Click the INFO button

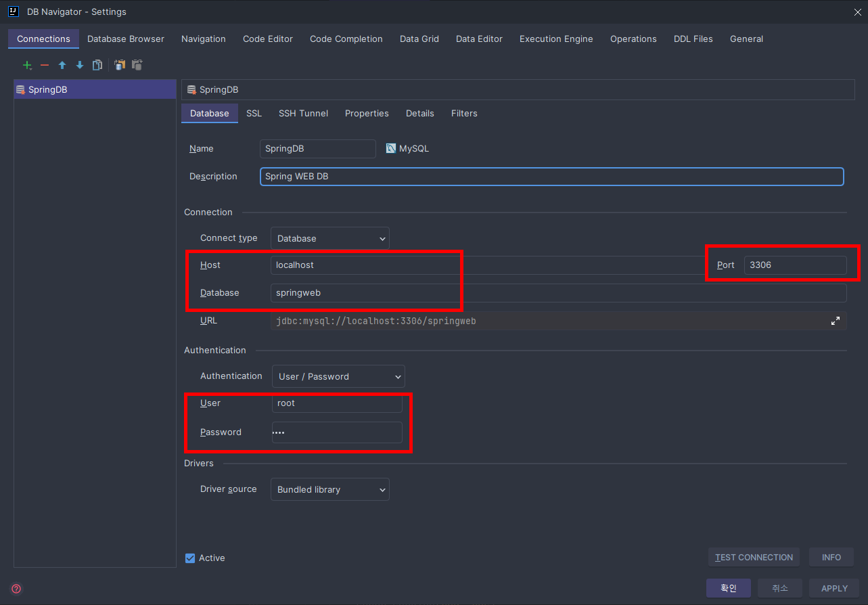click(831, 557)
